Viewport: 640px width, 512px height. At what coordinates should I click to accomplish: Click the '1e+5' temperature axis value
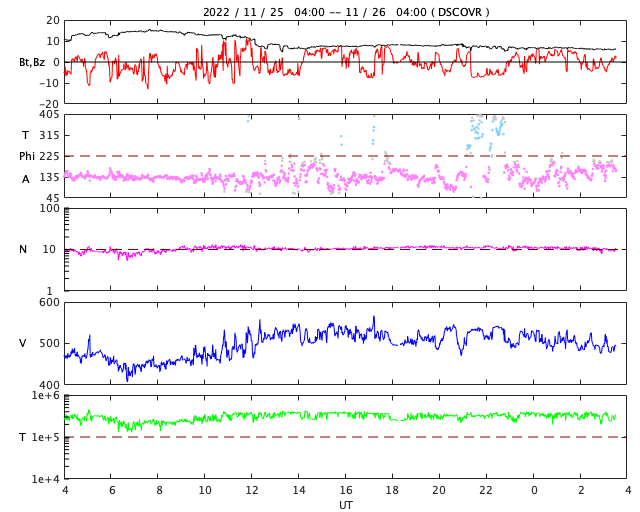coord(46,437)
